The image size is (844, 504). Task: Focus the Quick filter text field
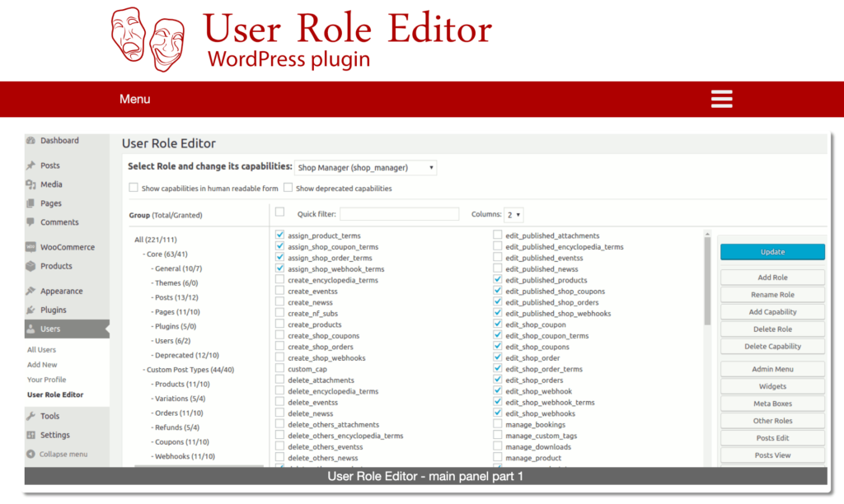point(400,214)
